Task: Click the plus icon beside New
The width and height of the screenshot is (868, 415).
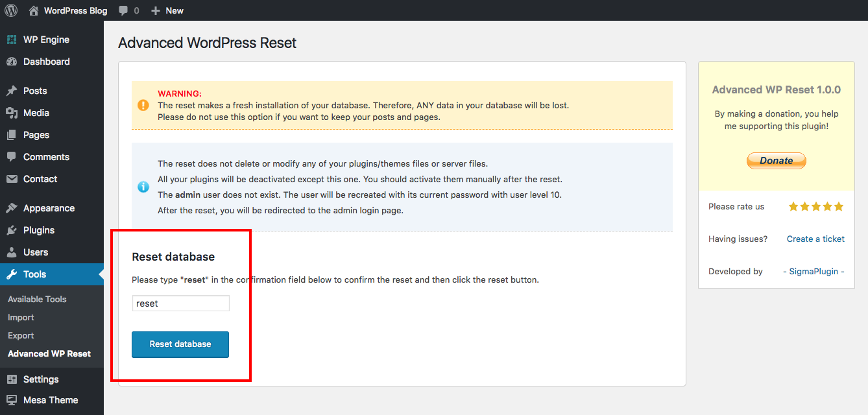Action: click(x=155, y=10)
